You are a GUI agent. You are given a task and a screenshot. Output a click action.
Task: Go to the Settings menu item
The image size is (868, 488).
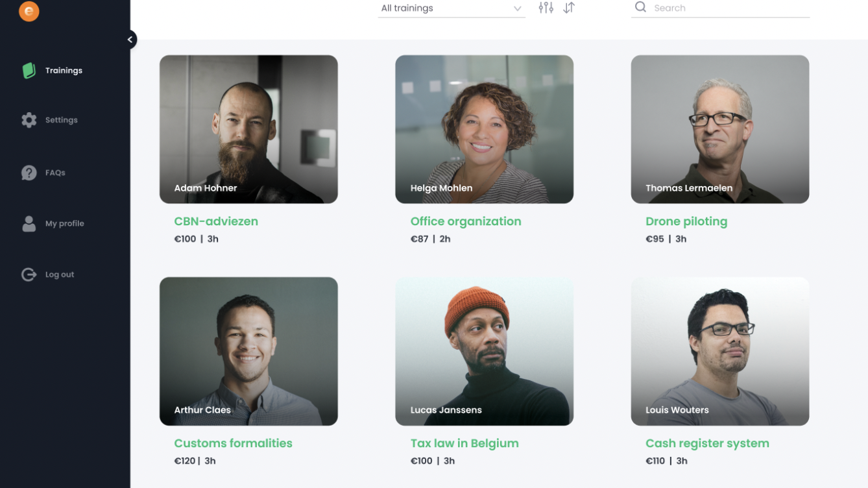coord(61,120)
